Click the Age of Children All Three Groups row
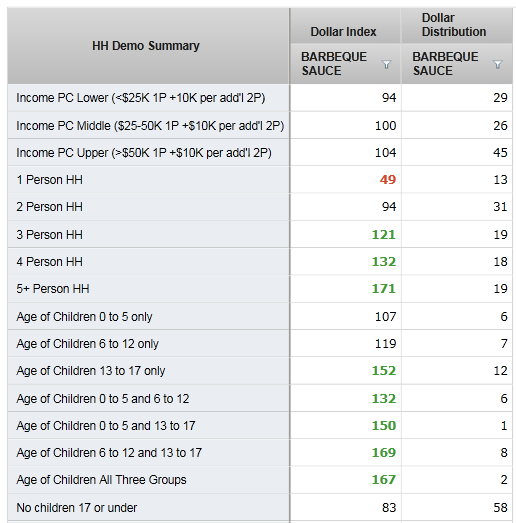This screenshot has height=523, width=516. (260, 480)
